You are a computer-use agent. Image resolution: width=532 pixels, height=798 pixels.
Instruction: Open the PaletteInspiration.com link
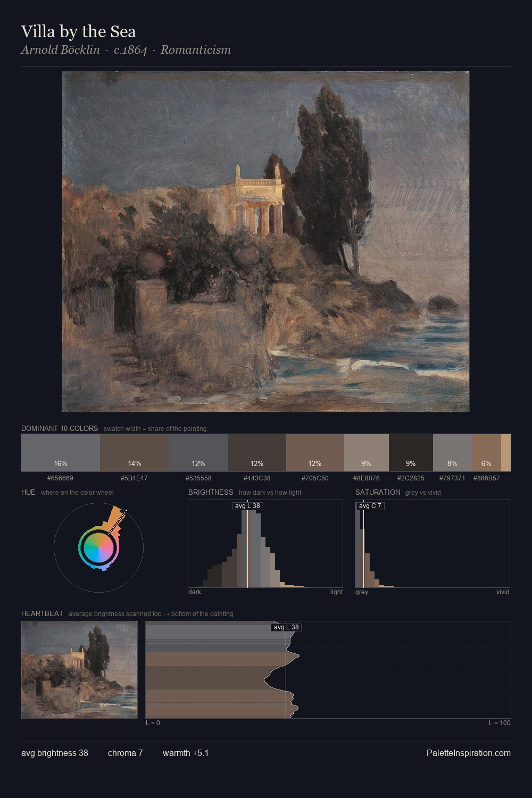pos(469,753)
